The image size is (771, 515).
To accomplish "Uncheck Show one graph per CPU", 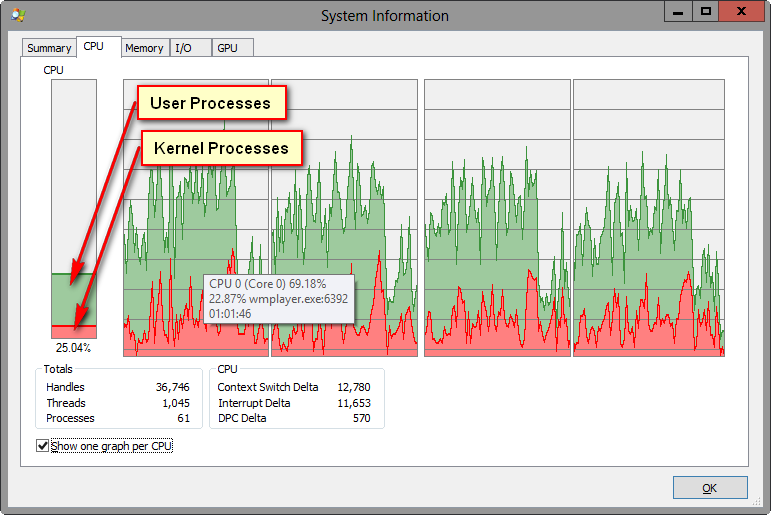I will [42, 446].
